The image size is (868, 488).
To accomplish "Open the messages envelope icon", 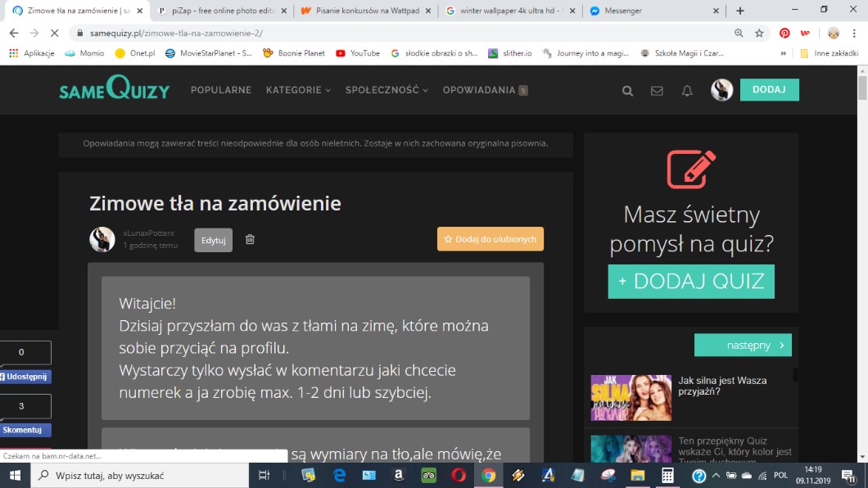I will click(657, 91).
